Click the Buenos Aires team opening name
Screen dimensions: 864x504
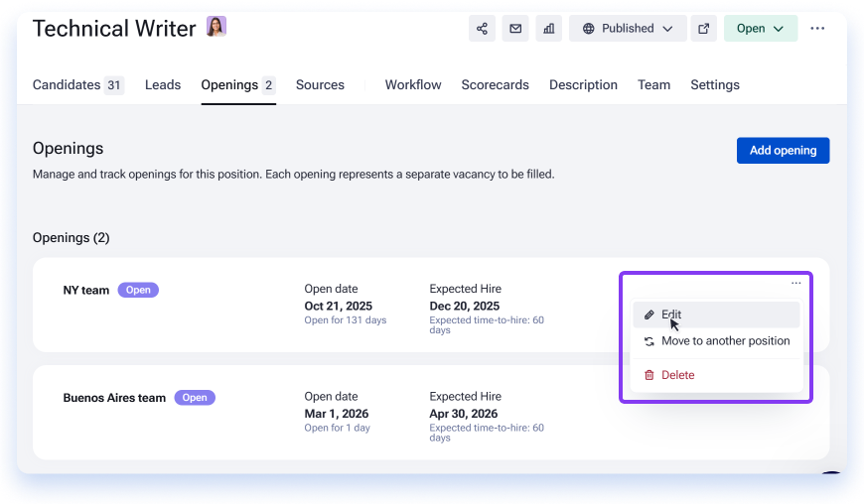[114, 398]
